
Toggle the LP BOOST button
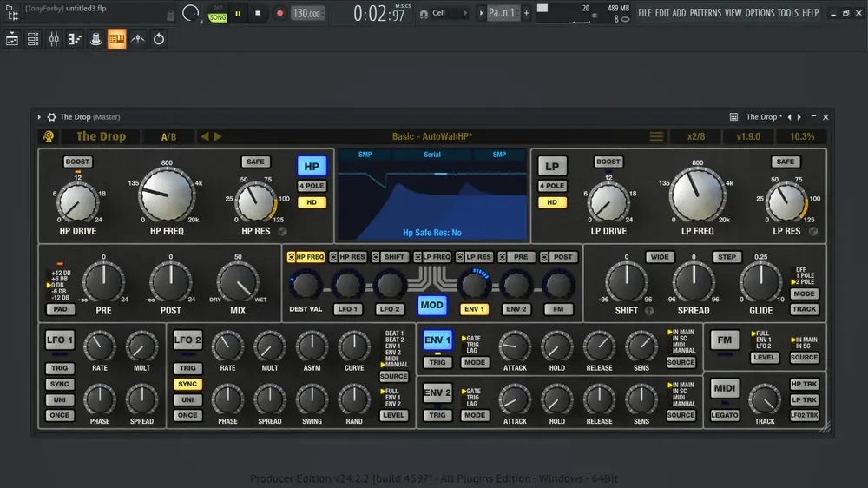point(608,162)
